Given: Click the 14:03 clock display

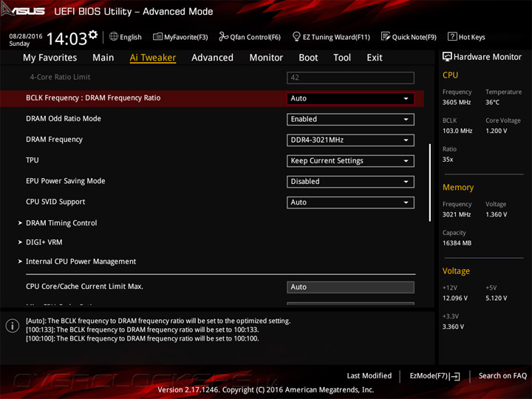Looking at the screenshot, I should [66, 38].
